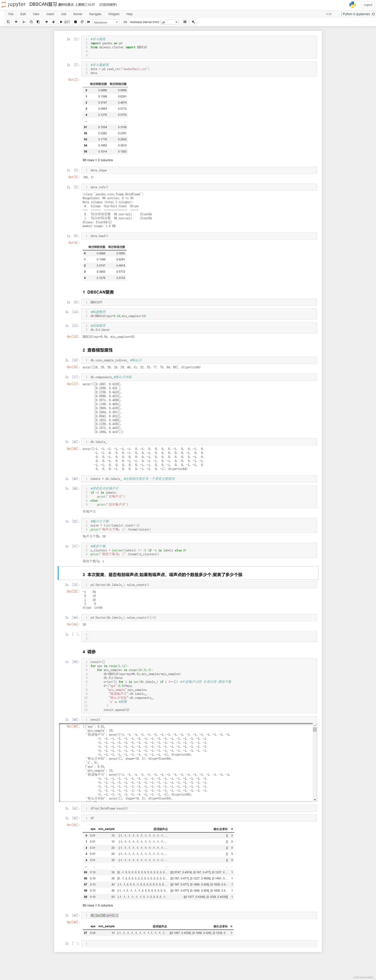Open the Widgets menu
The width and height of the screenshot is (376, 980).
click(x=114, y=14)
